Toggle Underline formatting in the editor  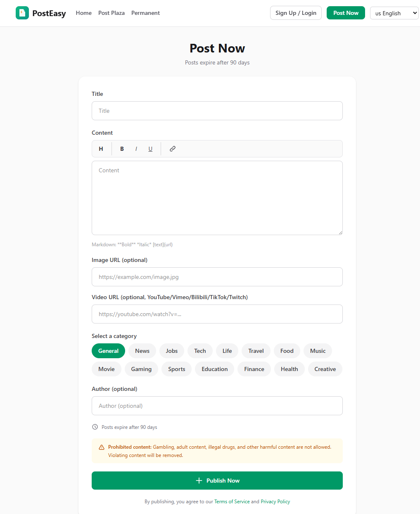pyautogui.click(x=150, y=149)
